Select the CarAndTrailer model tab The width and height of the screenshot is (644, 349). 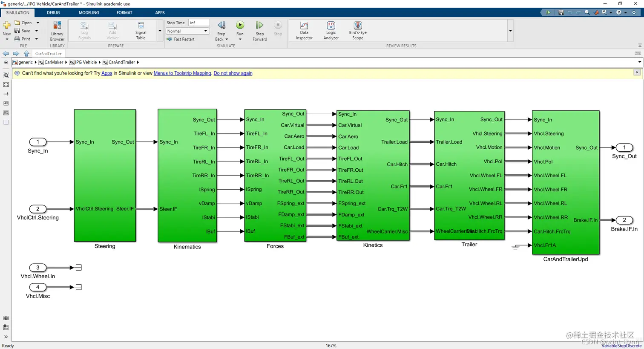pos(49,54)
